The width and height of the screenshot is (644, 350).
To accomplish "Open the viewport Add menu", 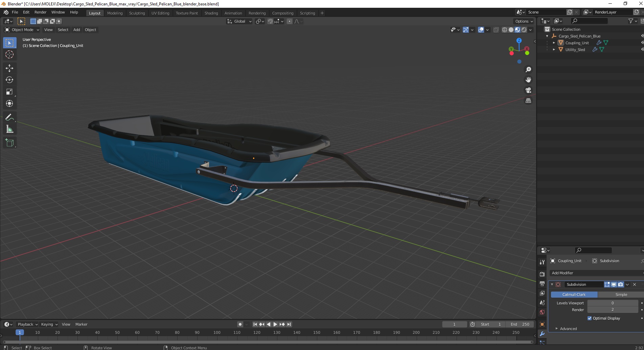I will point(77,30).
